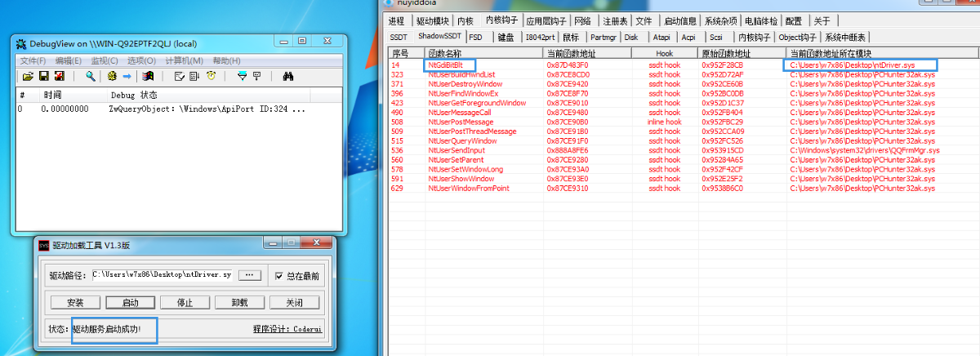Select the NtGdiBitBlt row
The height and width of the screenshot is (356, 980).
pyautogui.click(x=683, y=64)
